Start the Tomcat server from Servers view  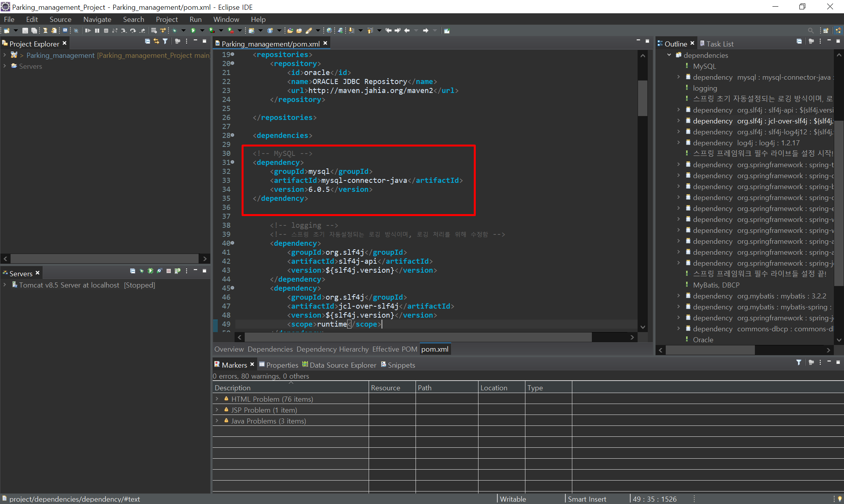pos(151,271)
